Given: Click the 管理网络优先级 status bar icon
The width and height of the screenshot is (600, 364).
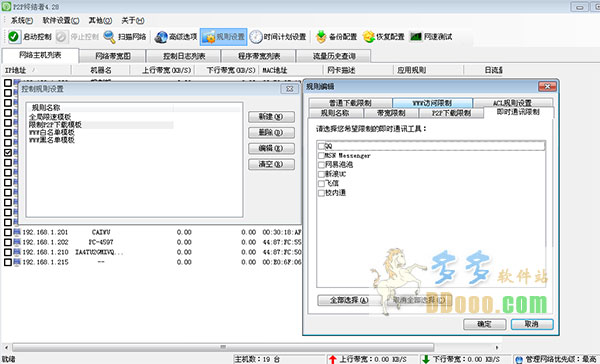Looking at the screenshot, I should [x=519, y=359].
